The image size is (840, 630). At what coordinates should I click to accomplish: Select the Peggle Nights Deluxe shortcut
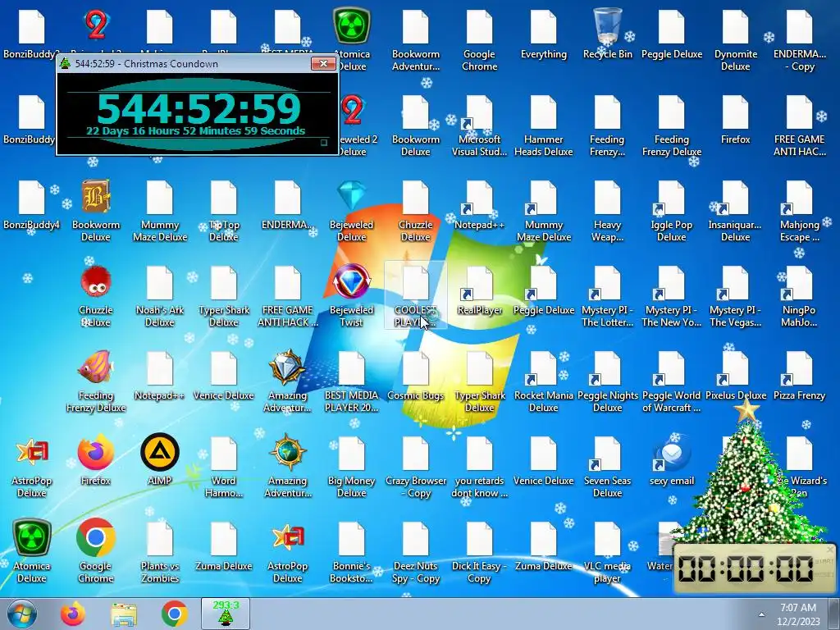click(x=608, y=381)
